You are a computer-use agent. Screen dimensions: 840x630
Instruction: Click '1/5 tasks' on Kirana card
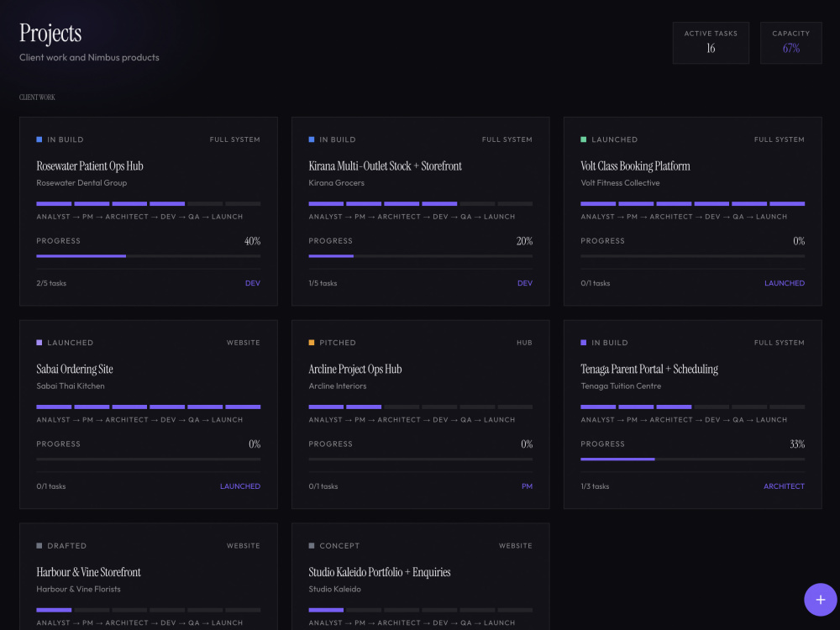[x=323, y=283]
